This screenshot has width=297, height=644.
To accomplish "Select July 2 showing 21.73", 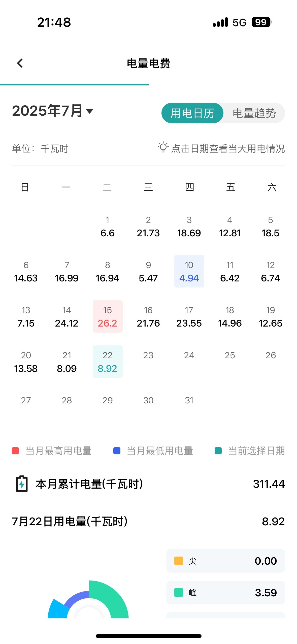I will tap(148, 227).
